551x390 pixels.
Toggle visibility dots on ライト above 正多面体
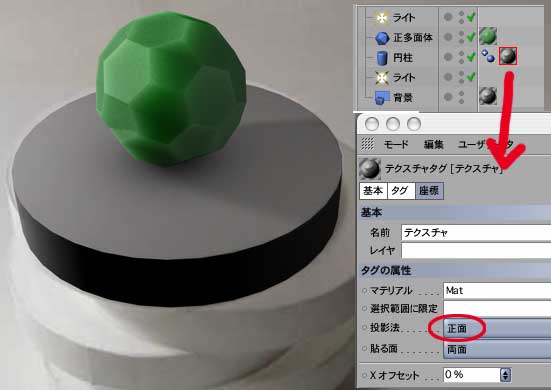point(461,17)
